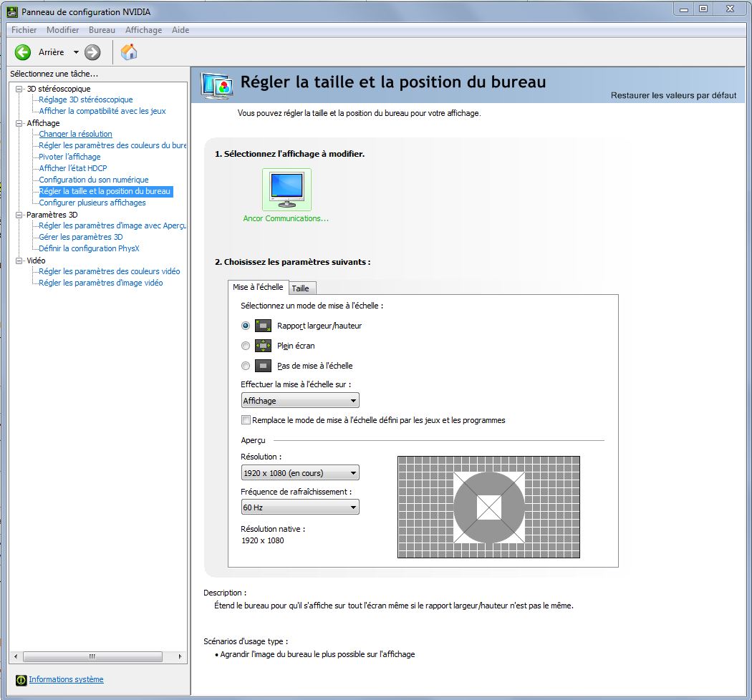Click the full-screen scaling mode icon
Viewport: 752px width, 700px height.
263,346
